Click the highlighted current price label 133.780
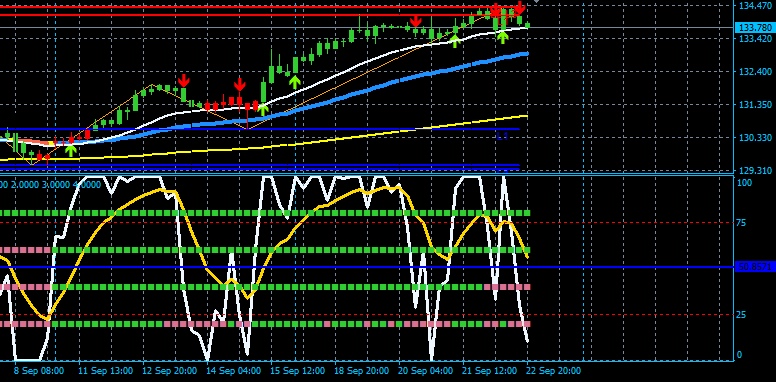The width and height of the screenshot is (776, 382). (x=754, y=28)
